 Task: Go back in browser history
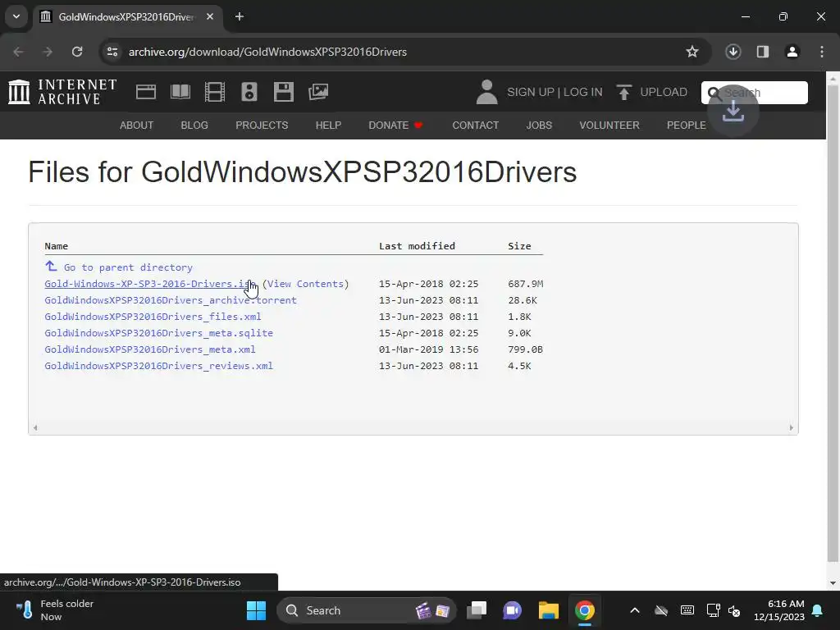click(18, 52)
